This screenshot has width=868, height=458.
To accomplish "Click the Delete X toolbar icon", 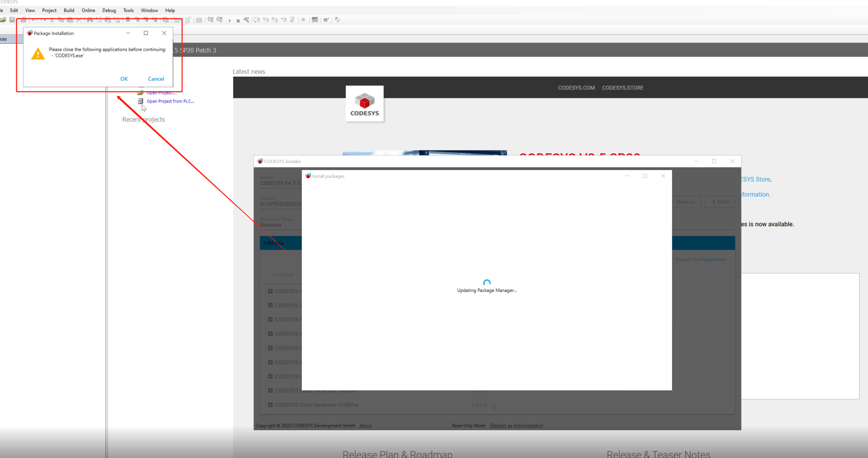I will [79, 20].
